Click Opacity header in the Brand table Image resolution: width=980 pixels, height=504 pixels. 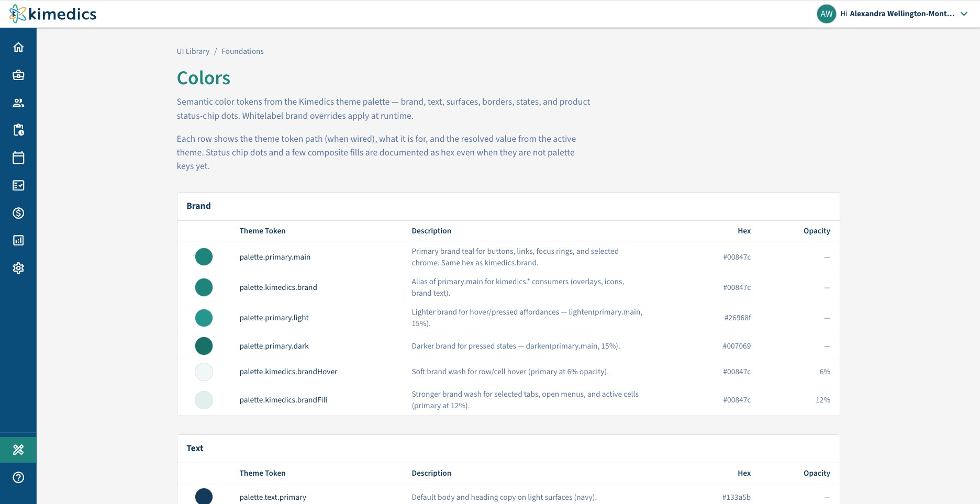817,231
